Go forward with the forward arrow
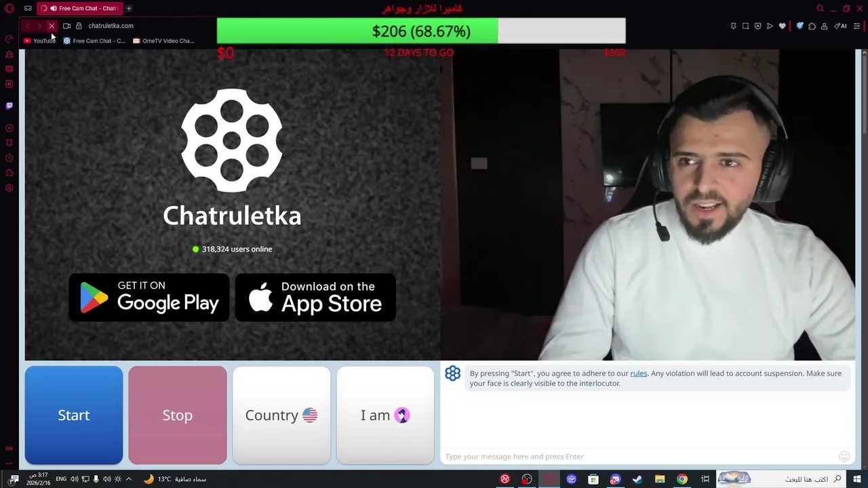 pos(39,26)
